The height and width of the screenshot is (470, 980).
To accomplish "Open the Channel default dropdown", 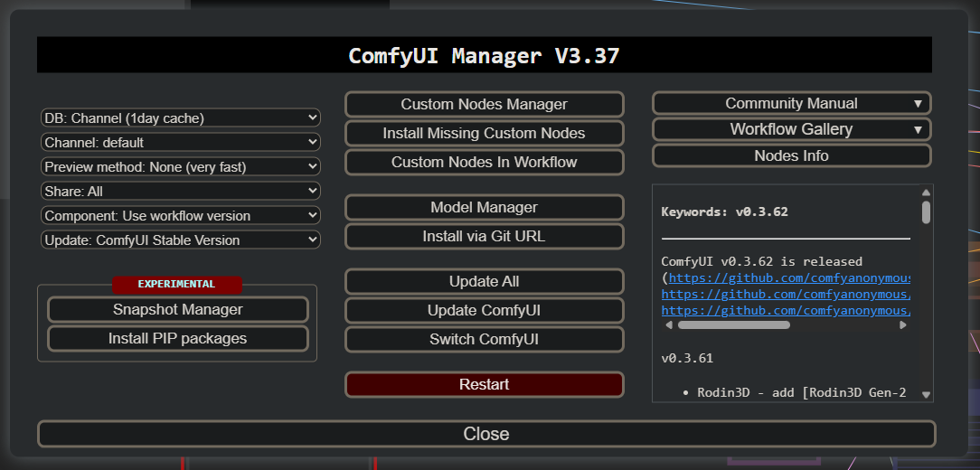I will (181, 142).
